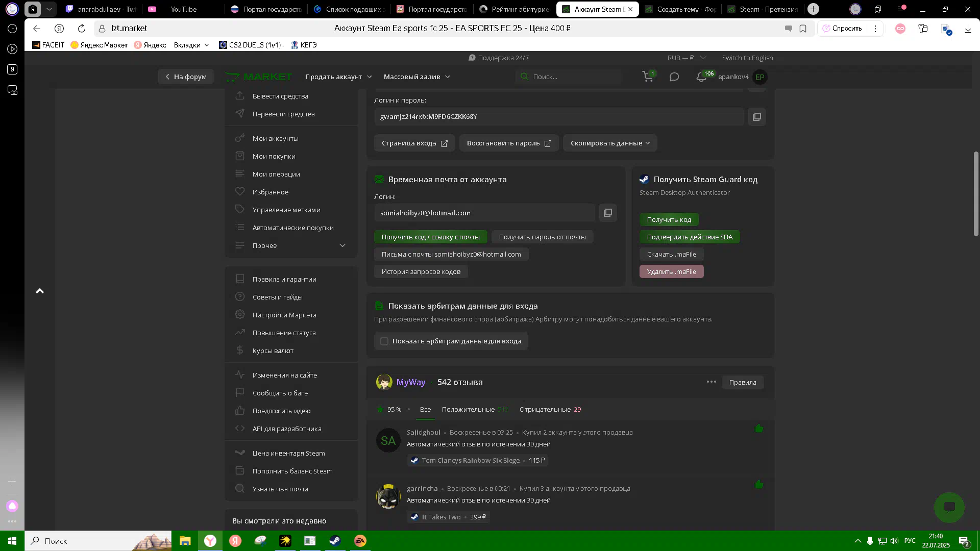Click thumbs-up icon on garrincha's review
This screenshot has height=551, width=980.
pyautogui.click(x=759, y=484)
